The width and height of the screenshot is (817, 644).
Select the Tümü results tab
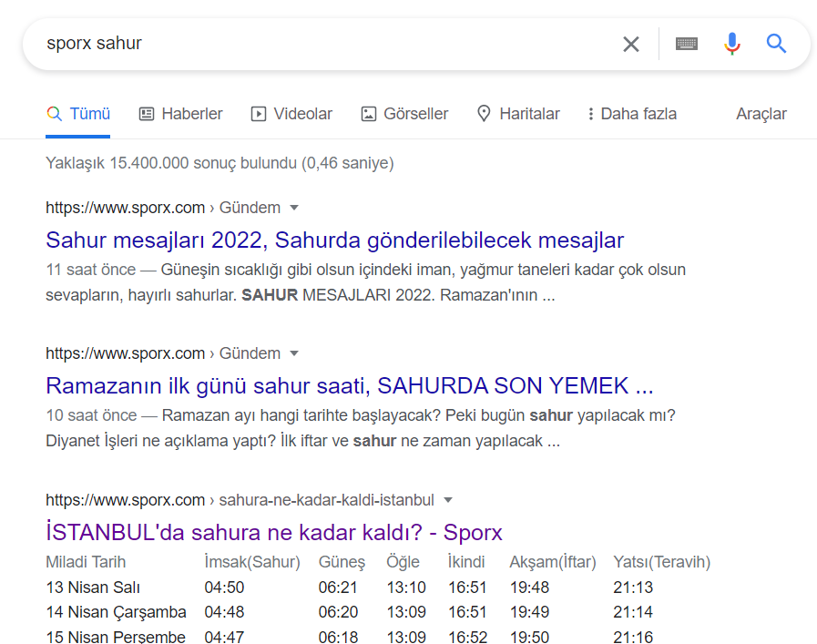(x=78, y=114)
